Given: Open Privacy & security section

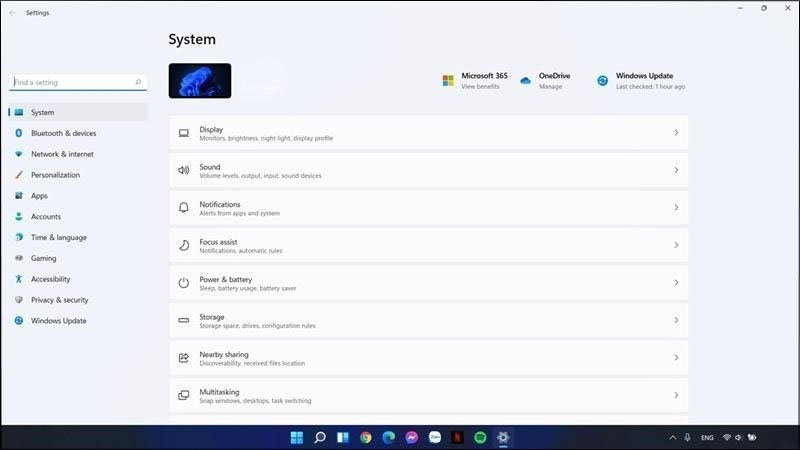Looking at the screenshot, I should tap(59, 300).
